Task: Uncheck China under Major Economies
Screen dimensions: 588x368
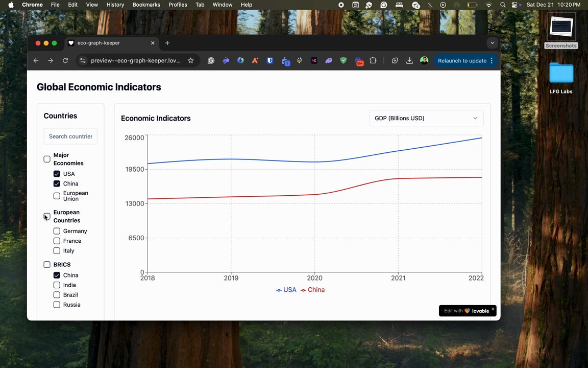Action: pyautogui.click(x=57, y=183)
